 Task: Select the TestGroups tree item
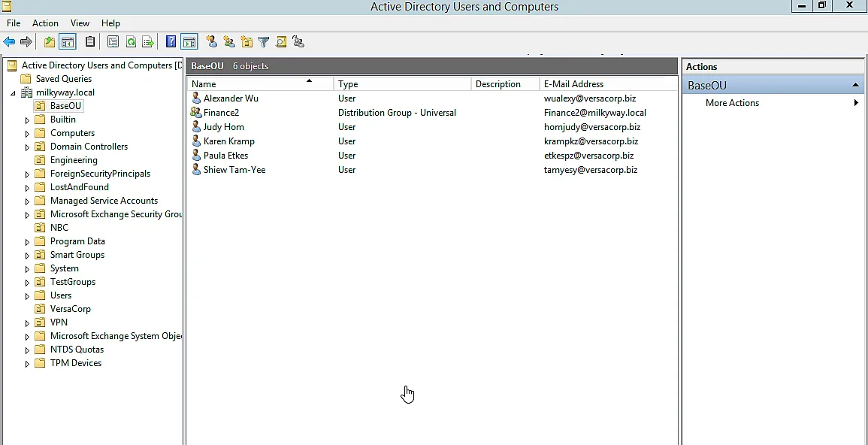pyautogui.click(x=72, y=282)
